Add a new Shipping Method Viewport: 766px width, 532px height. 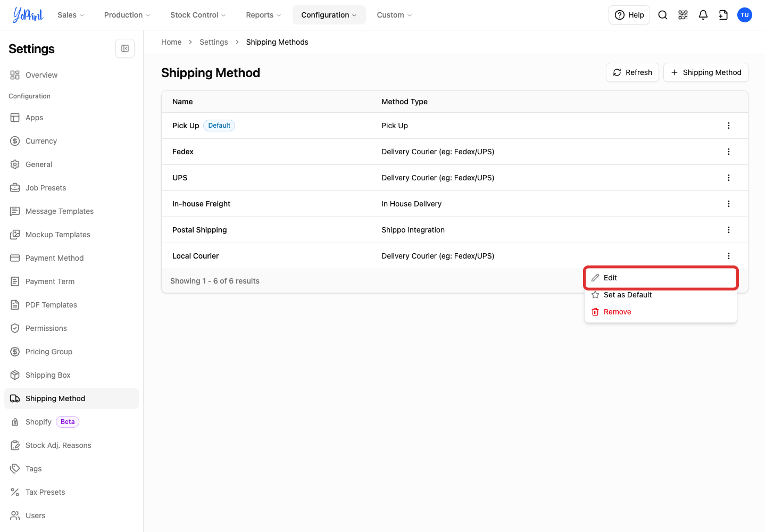coord(706,72)
